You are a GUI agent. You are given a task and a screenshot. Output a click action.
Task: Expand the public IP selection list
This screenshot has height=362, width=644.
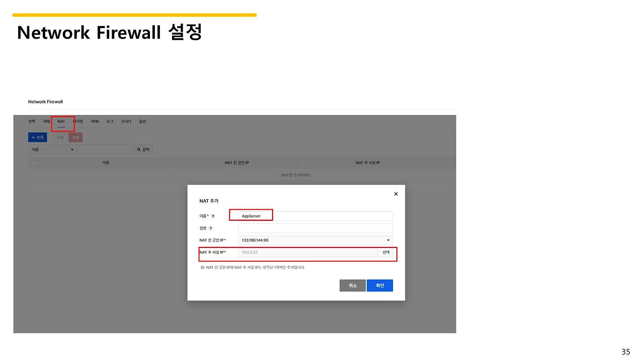388,240
